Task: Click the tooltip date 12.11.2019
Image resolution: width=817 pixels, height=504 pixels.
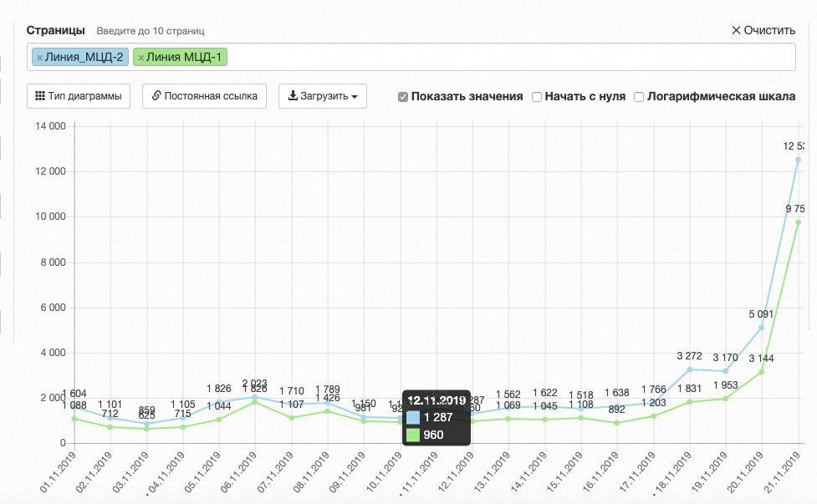Action: pos(437,401)
